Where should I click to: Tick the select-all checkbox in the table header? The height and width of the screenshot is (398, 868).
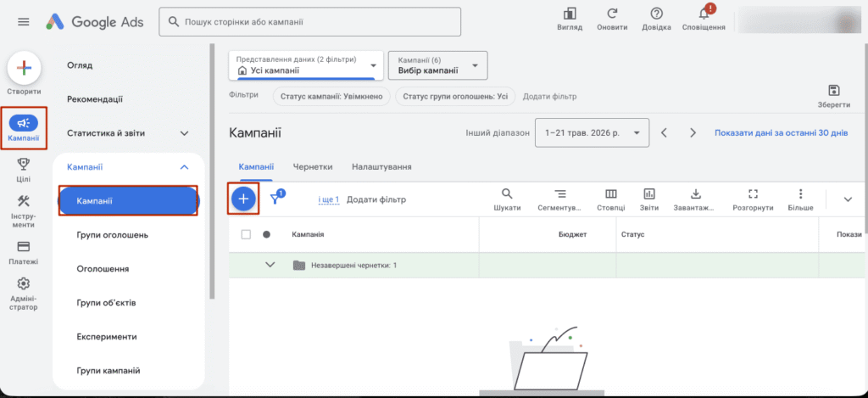coord(247,234)
